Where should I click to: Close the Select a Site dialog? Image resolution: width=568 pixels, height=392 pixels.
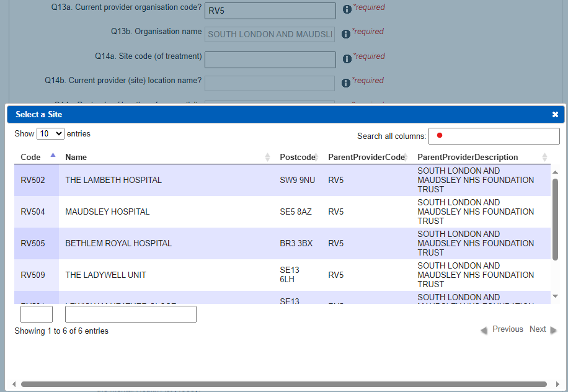[555, 115]
